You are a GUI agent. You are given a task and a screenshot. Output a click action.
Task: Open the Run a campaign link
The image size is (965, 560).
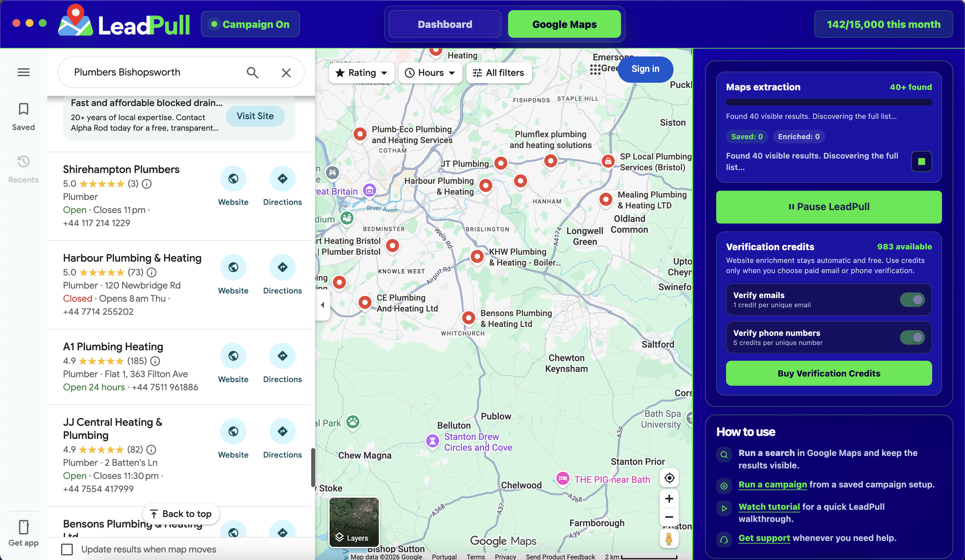coord(772,485)
